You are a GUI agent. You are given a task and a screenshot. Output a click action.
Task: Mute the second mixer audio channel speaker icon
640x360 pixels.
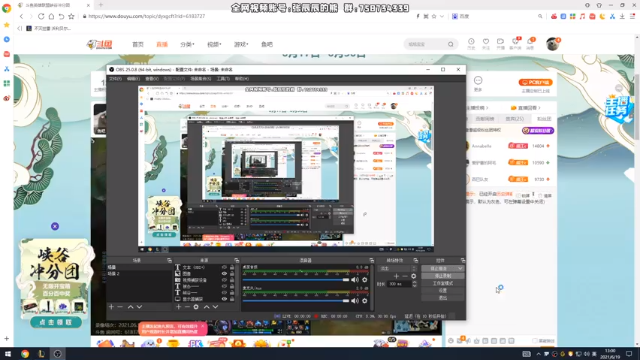(355, 301)
